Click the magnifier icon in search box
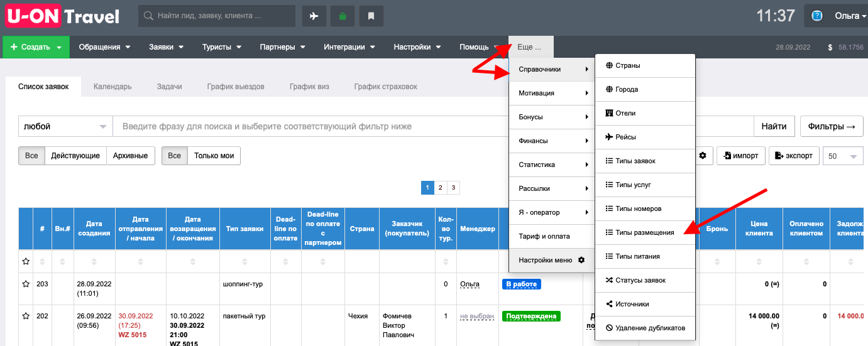 click(149, 16)
